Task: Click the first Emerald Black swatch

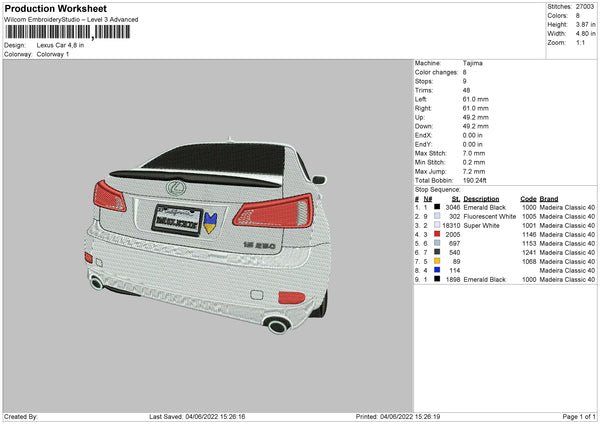Action: [437, 208]
